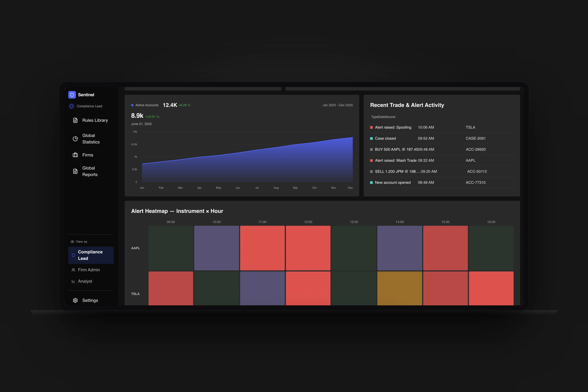
Task: Click the ACC-77310 account reference
Action: 475,182
